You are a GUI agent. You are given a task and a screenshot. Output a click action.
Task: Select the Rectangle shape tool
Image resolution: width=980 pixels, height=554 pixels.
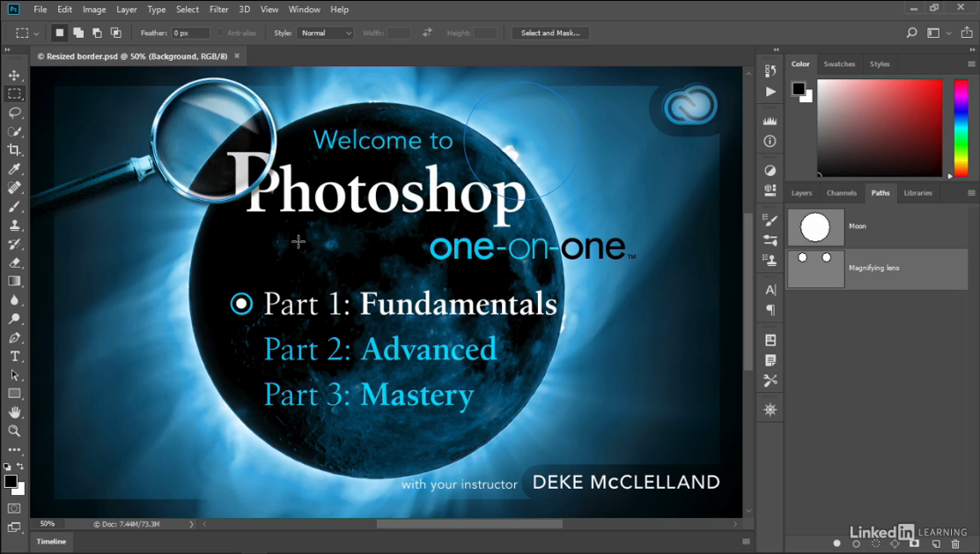[x=14, y=394]
